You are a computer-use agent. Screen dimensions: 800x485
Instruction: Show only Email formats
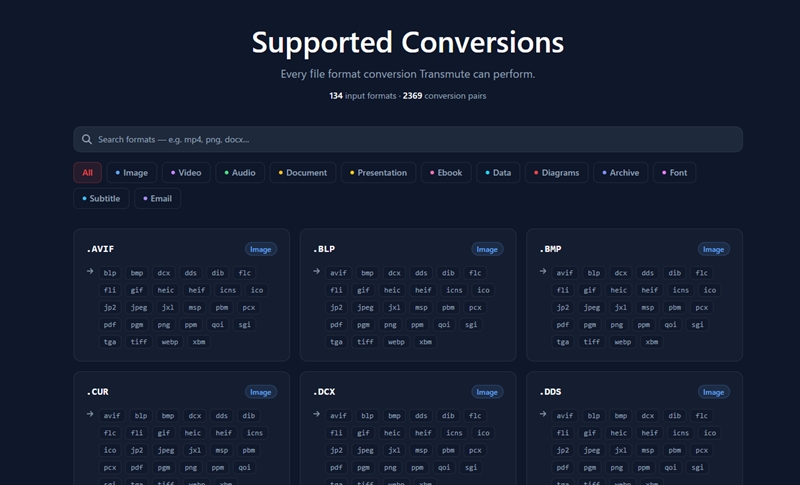(x=157, y=198)
